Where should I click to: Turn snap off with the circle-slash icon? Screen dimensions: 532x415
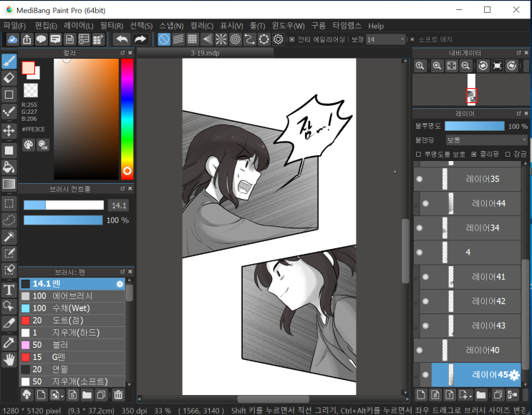(164, 39)
